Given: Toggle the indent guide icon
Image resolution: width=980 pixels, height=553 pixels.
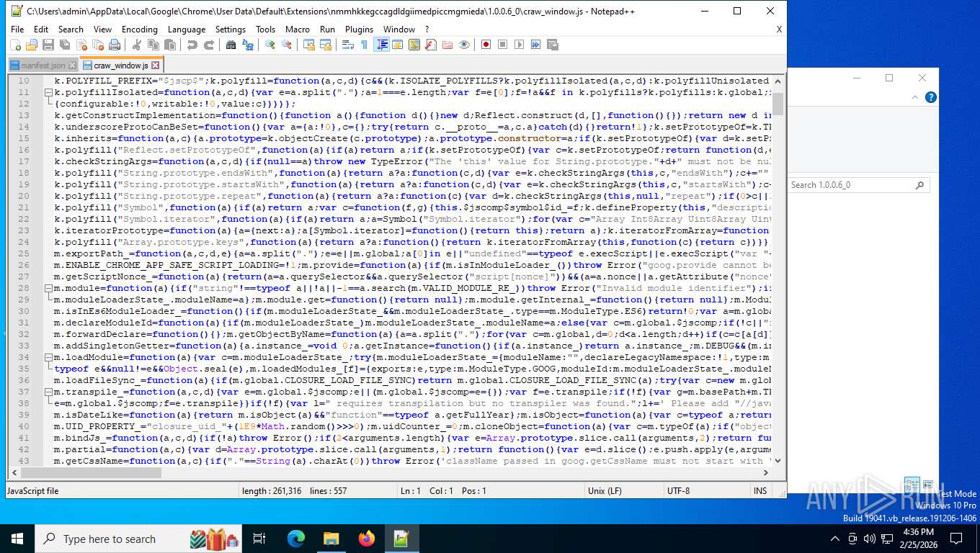Looking at the screenshot, I should click(x=382, y=45).
